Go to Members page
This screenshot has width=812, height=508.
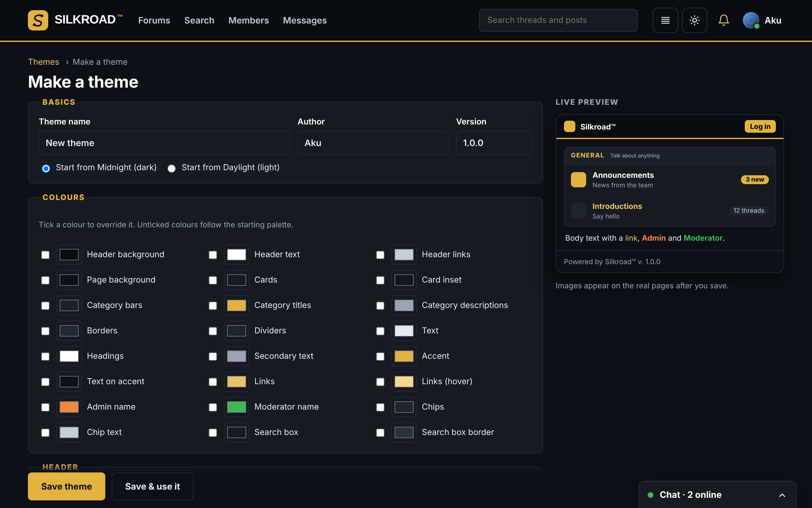click(x=248, y=20)
